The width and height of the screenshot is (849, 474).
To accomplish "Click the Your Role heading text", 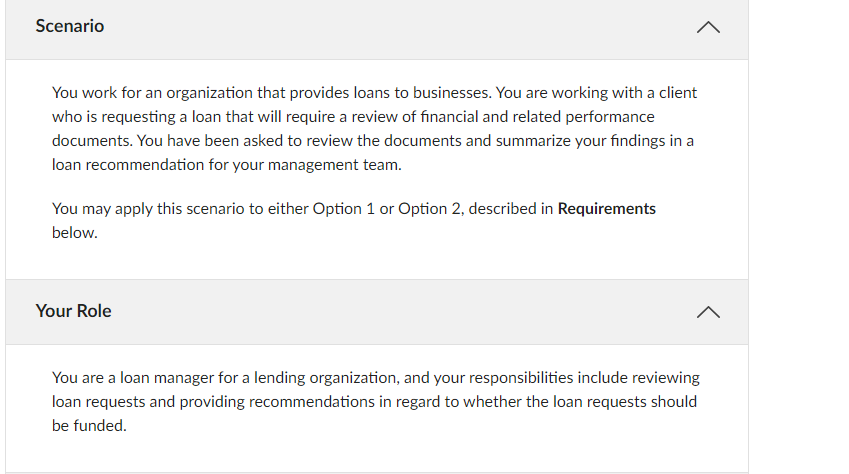I will pyautogui.click(x=73, y=311).
